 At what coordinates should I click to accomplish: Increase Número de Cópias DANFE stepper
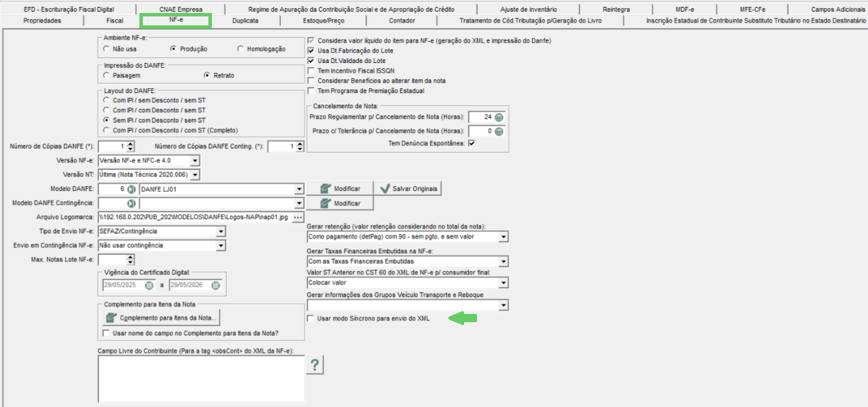(131, 144)
